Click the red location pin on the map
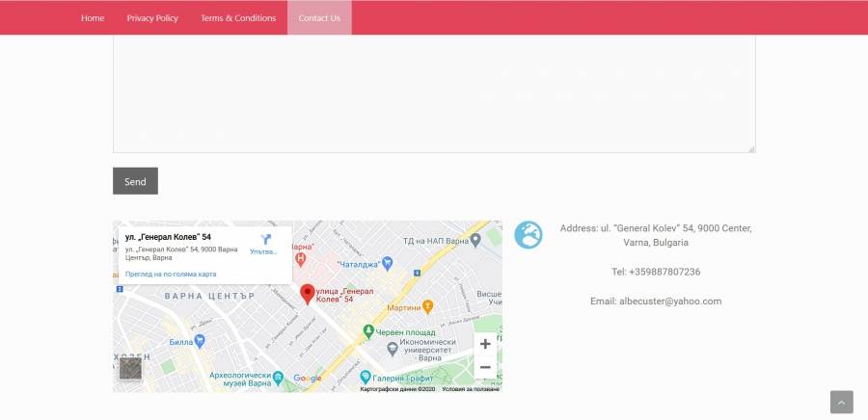 click(x=307, y=294)
